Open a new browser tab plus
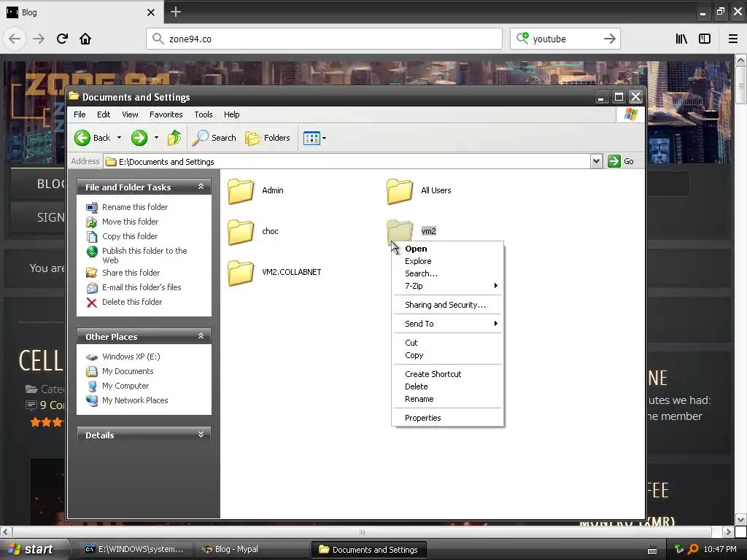Screen dimensions: 747x560 click(x=176, y=12)
